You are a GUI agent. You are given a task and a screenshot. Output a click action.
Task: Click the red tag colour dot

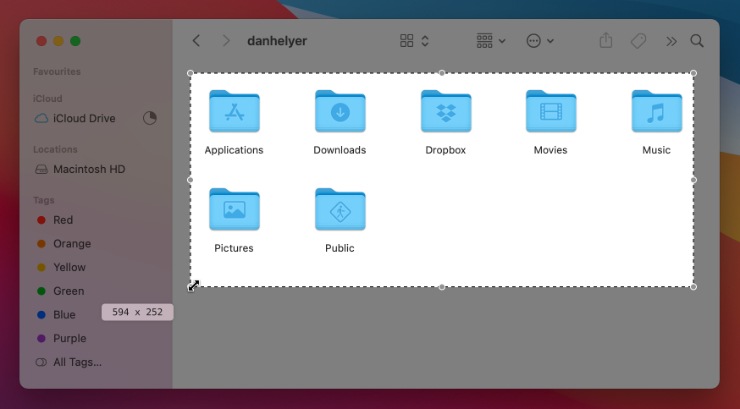(x=41, y=220)
